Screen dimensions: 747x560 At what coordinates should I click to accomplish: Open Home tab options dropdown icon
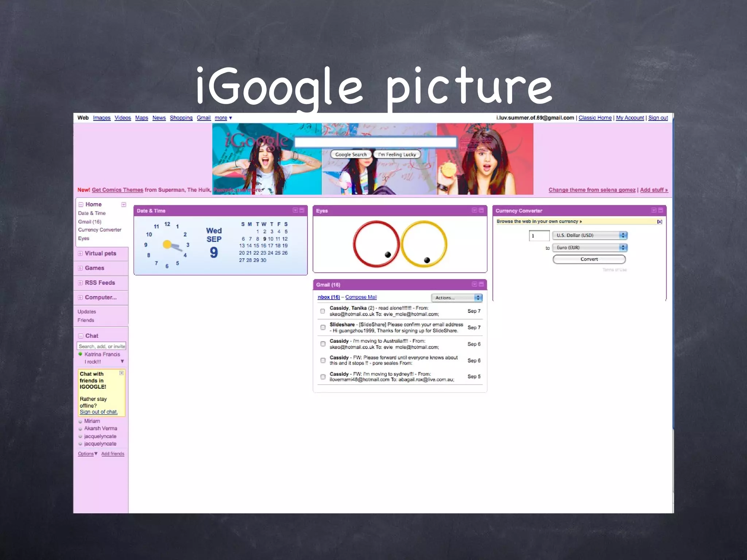[x=124, y=205]
